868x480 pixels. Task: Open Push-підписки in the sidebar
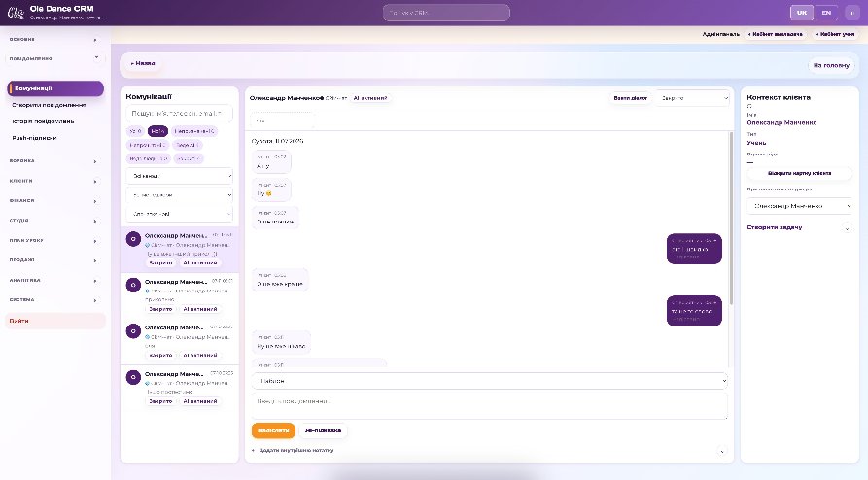pyautogui.click(x=34, y=138)
